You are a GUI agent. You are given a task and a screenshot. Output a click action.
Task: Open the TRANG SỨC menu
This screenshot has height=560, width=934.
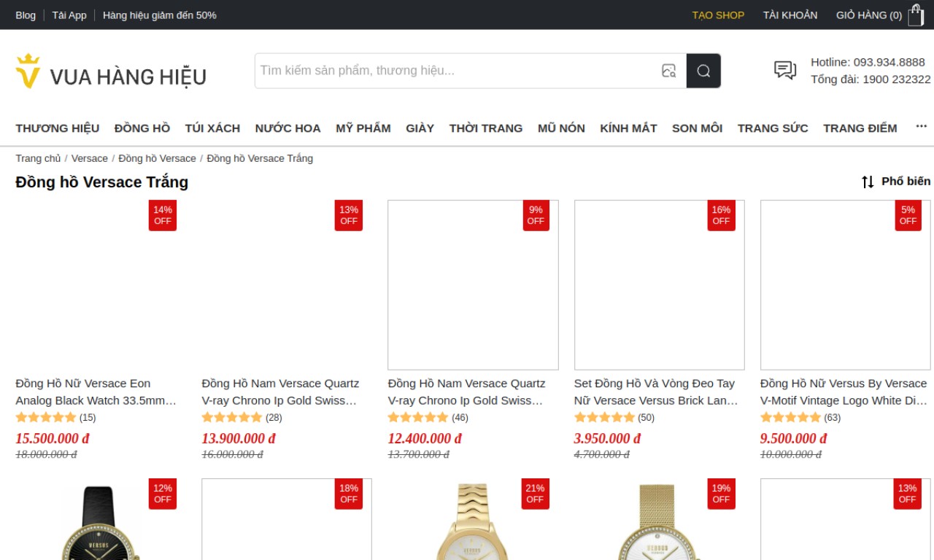773,128
